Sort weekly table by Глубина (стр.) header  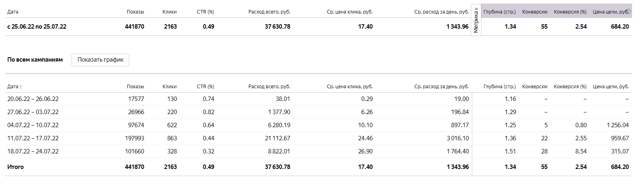click(x=499, y=86)
